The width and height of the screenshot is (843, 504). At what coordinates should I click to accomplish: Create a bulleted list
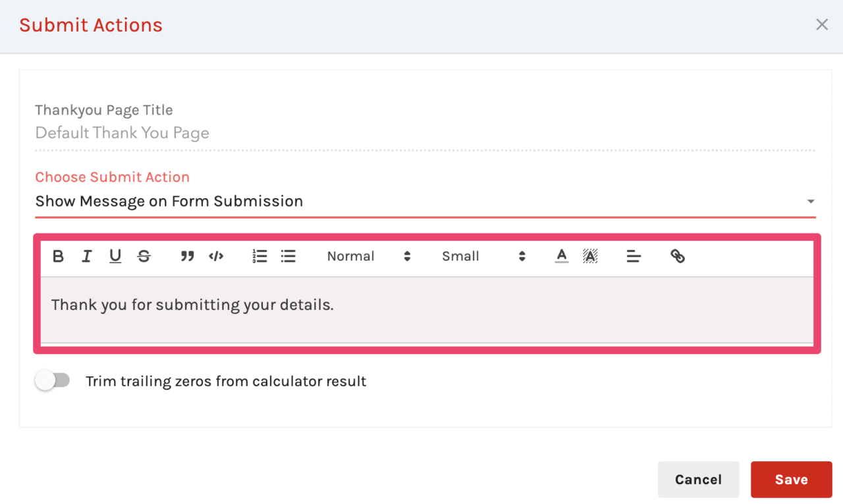click(288, 256)
